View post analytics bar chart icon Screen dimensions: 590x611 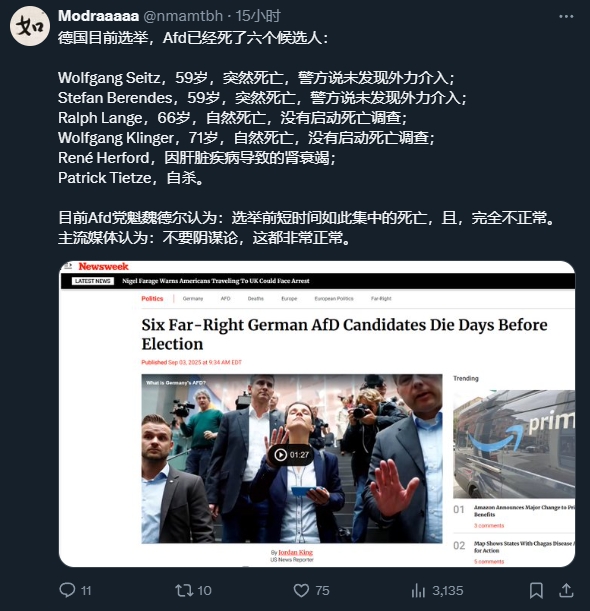pos(418,590)
